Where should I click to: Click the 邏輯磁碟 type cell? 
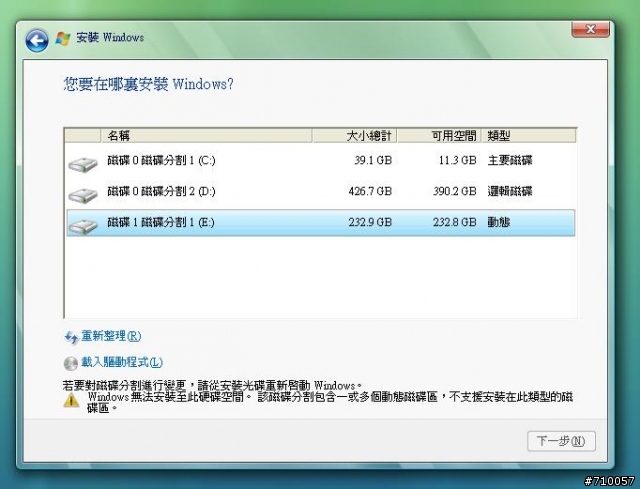[510, 191]
